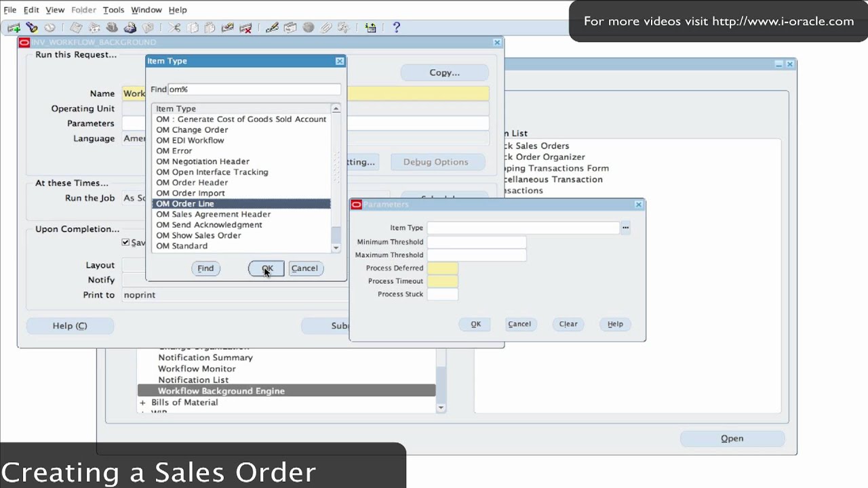The image size is (868, 488).
Task: Click the Process Timeout field
Action: pos(442,281)
